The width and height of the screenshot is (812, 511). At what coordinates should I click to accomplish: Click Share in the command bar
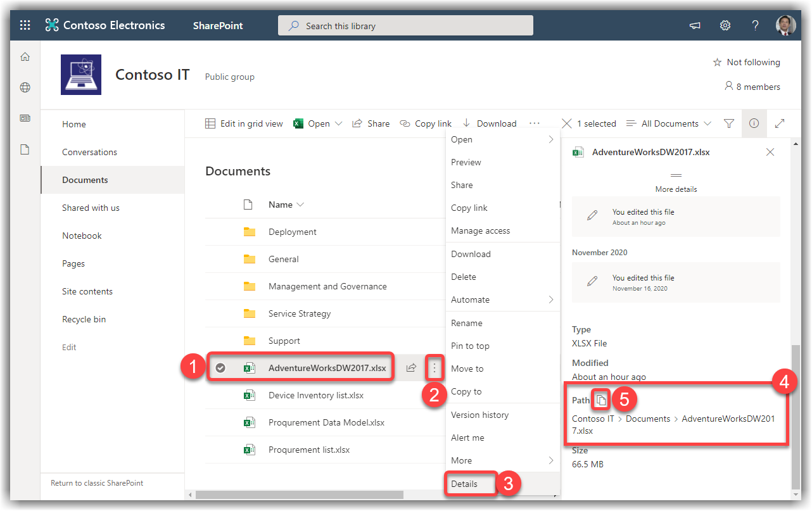point(371,123)
